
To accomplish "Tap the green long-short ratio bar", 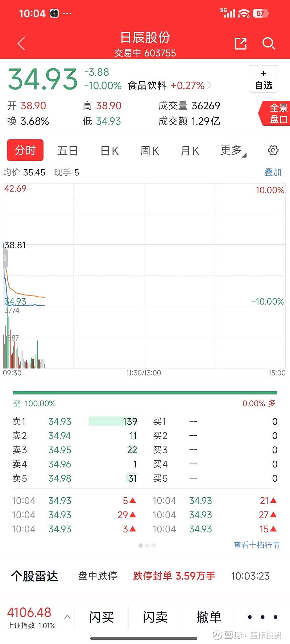I will tap(145, 393).
